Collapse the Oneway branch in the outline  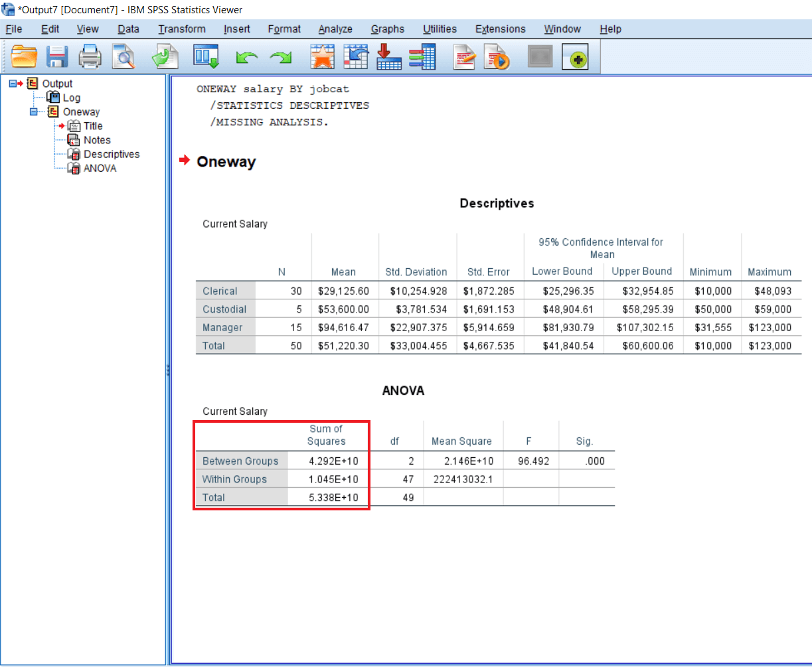coord(33,112)
